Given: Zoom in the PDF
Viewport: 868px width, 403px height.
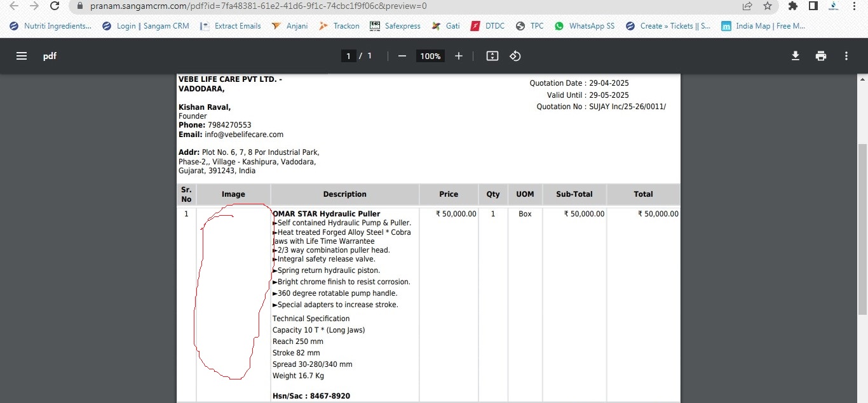Looking at the screenshot, I should 459,56.
